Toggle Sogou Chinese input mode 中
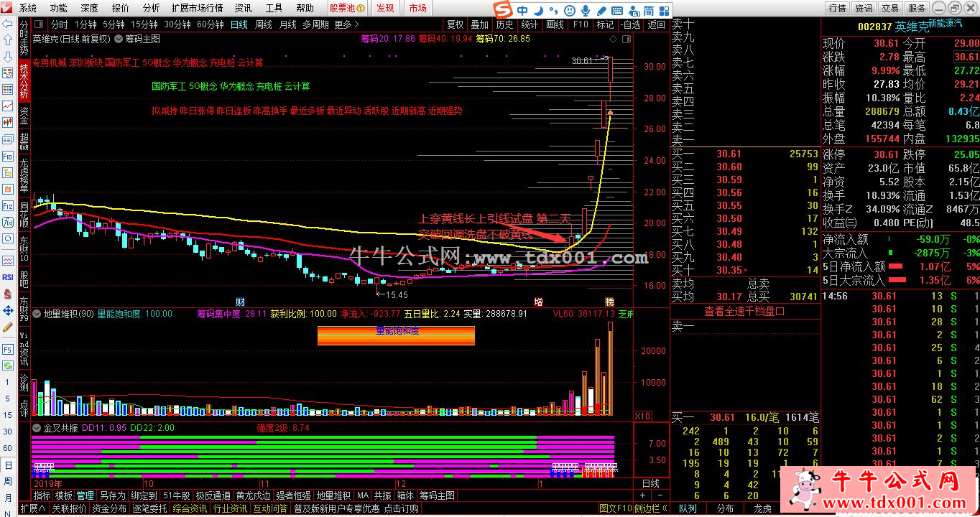This screenshot has height=517, width=980. pos(522,10)
